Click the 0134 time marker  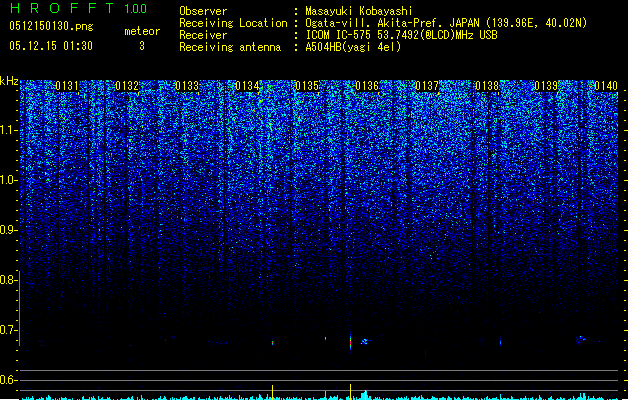click(247, 86)
